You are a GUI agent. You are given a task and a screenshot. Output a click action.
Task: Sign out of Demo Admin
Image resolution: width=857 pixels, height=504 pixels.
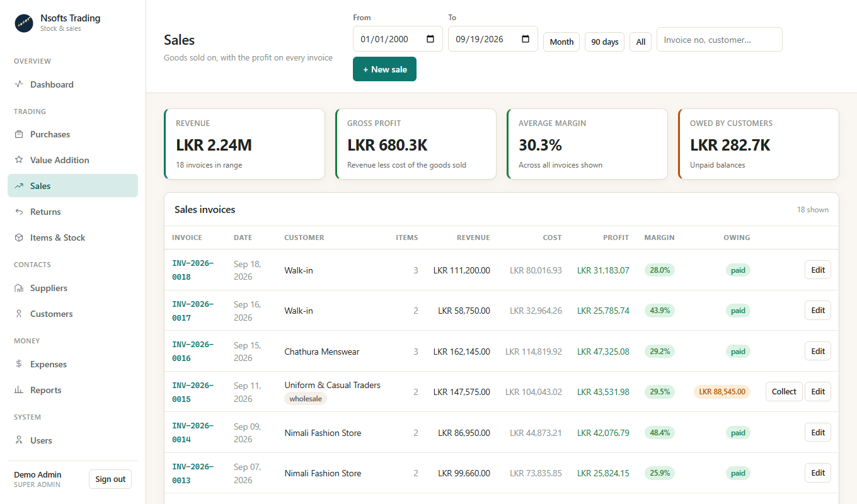[110, 479]
